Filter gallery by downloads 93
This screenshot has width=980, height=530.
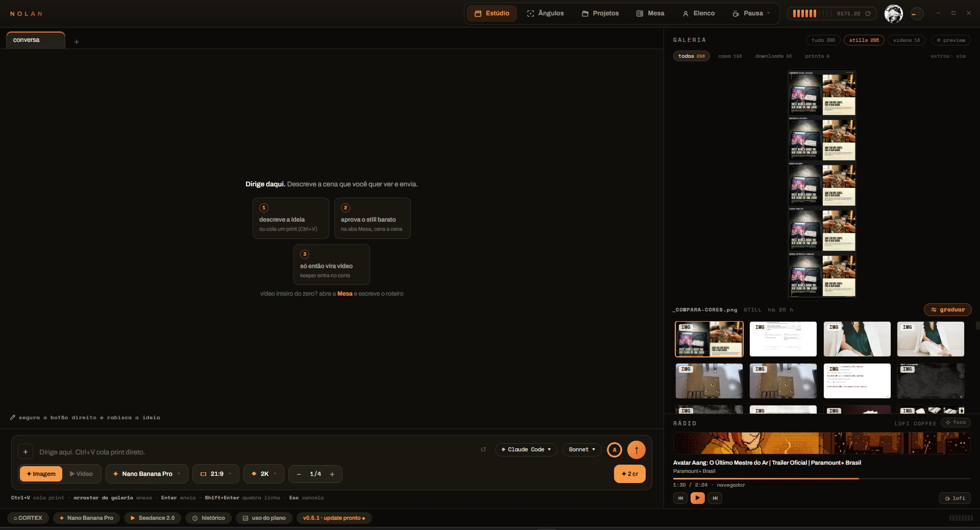773,56
